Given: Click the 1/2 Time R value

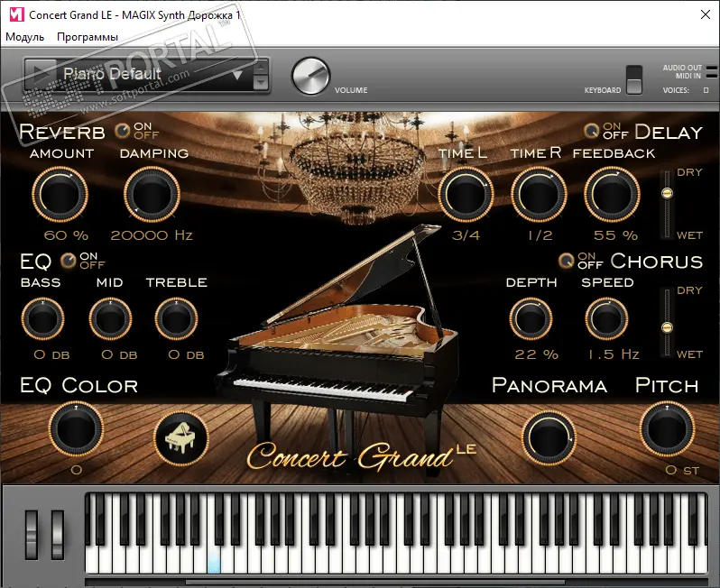Looking at the screenshot, I should point(540,235).
